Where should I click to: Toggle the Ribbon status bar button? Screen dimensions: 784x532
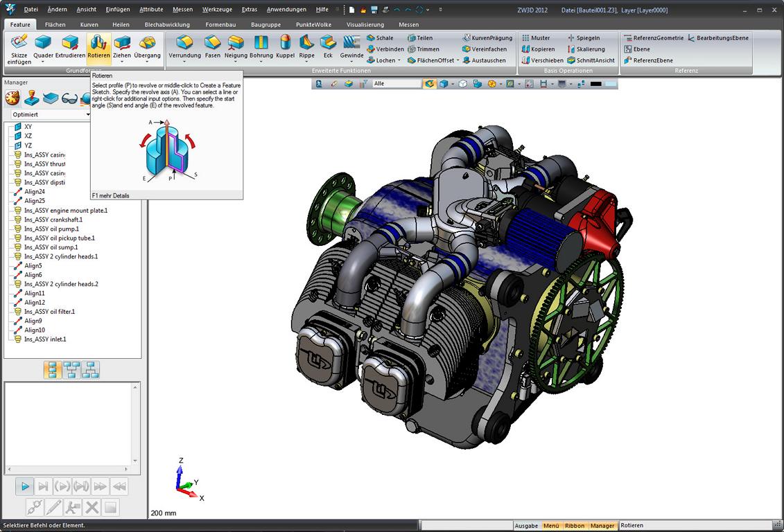[x=575, y=526]
